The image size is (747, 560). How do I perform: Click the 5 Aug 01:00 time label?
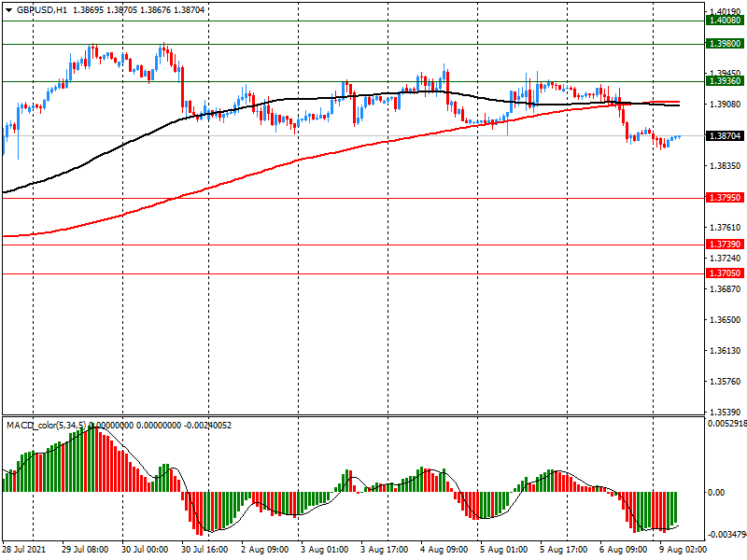503,550
